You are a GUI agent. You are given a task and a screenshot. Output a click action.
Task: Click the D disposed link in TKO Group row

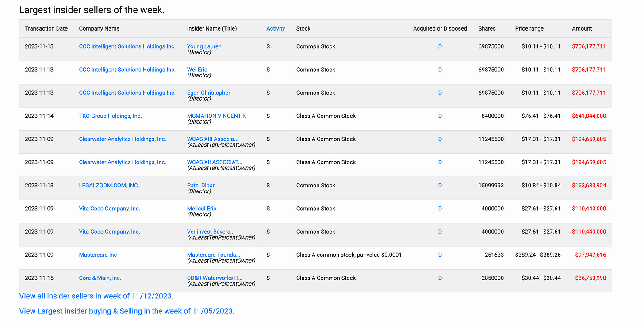click(440, 116)
